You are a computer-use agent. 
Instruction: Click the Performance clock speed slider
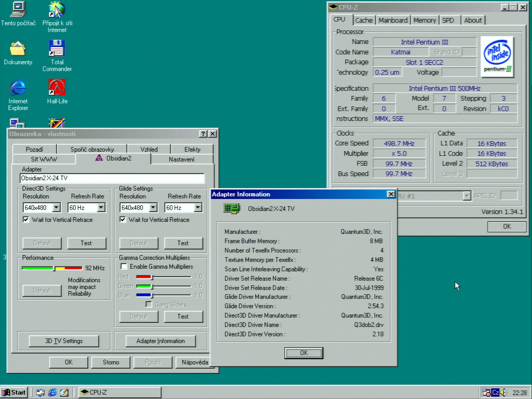click(x=54, y=268)
